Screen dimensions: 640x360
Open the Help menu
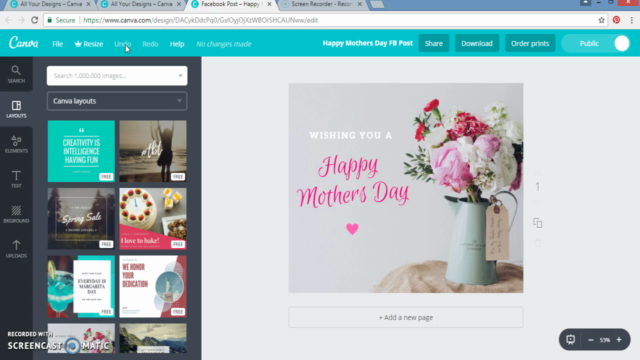pos(177,44)
